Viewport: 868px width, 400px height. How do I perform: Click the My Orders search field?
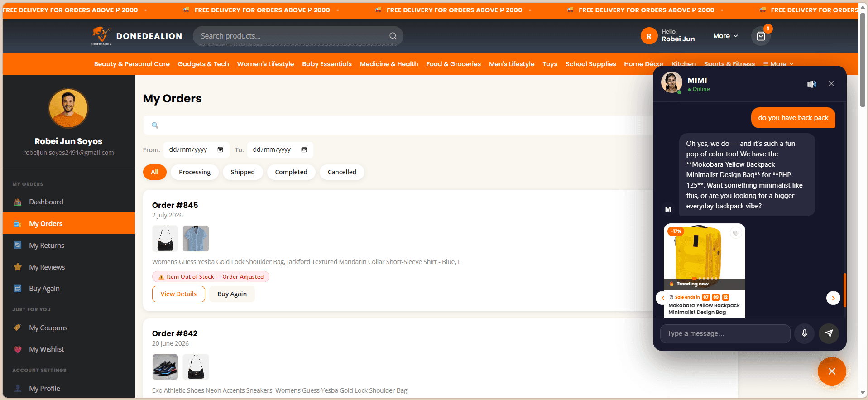[x=398, y=125]
